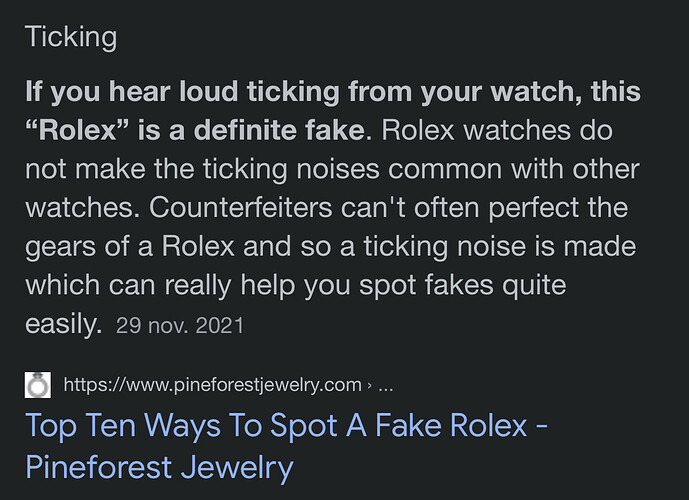Click the word 'easily.' ending the snippet
This screenshot has width=689, height=500.
(x=64, y=324)
